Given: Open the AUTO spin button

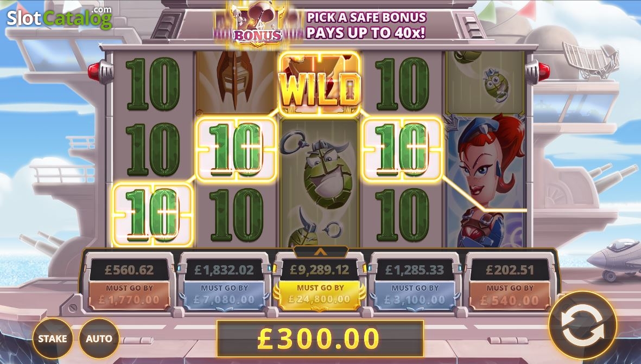Looking at the screenshot, I should [99, 339].
